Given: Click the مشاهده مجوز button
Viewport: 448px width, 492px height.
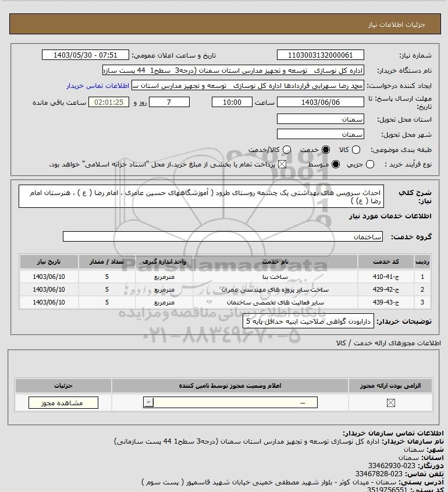Looking at the screenshot, I should [x=63, y=402].
